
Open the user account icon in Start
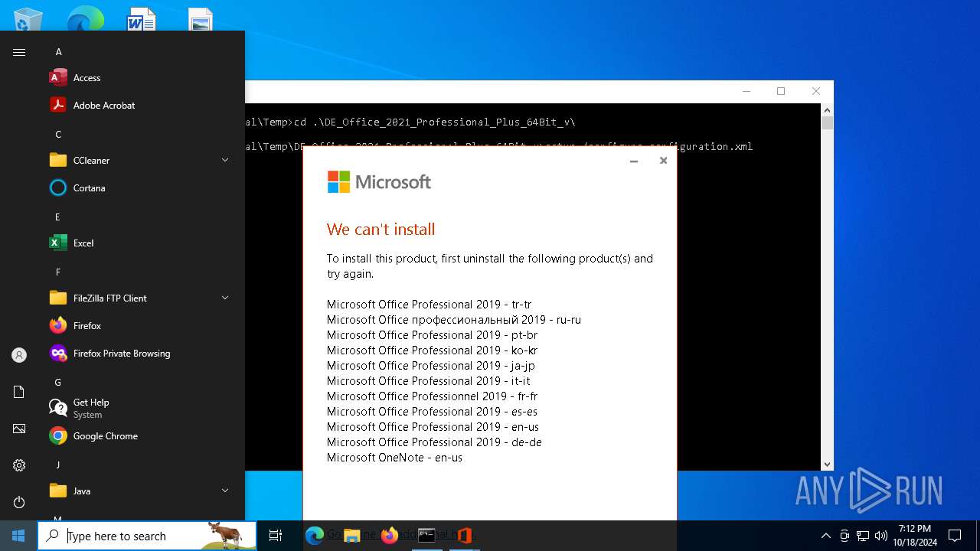19,355
